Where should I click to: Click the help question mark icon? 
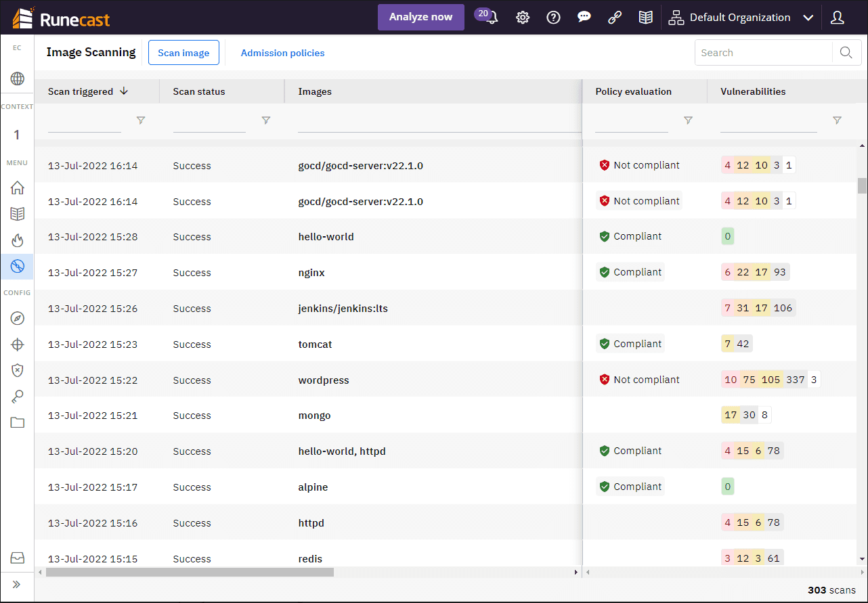pyautogui.click(x=553, y=18)
